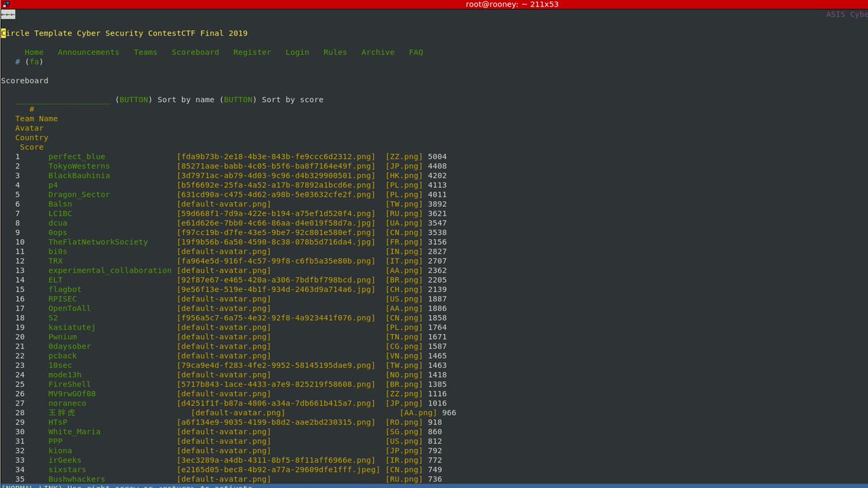Click sixstars avatar e2165d05 jpeg text
This screenshot has height=488, width=868.
[278, 469]
